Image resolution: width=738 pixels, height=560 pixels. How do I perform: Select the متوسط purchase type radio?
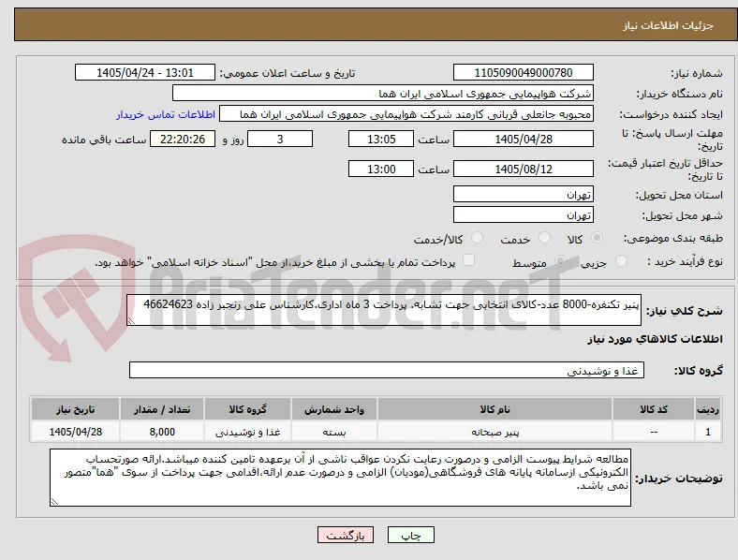point(560,260)
